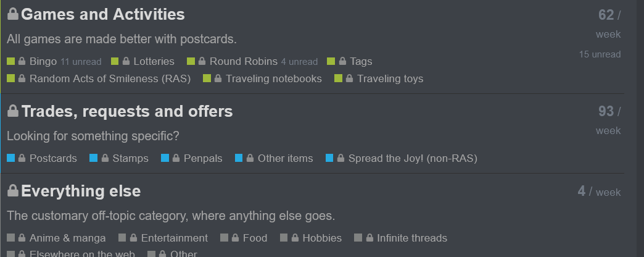The width and height of the screenshot is (644, 257).
Task: Click the lock icon next to Food
Action: click(x=235, y=238)
